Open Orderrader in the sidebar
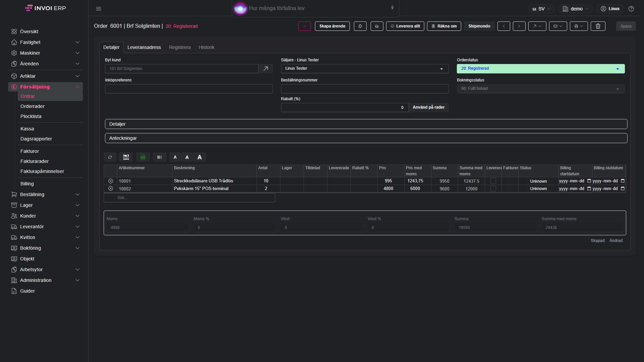This screenshot has height=362, width=644. pyautogui.click(x=33, y=106)
